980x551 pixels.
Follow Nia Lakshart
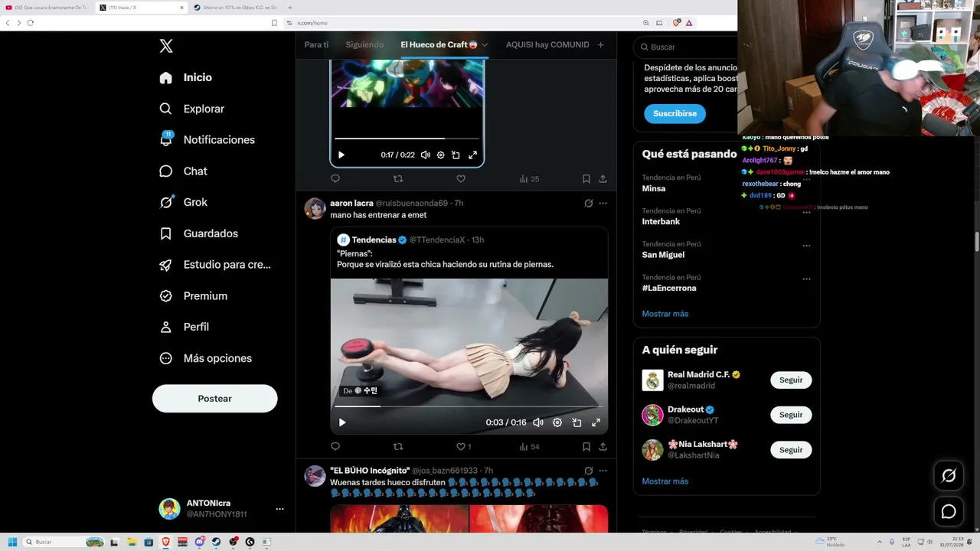click(x=791, y=450)
